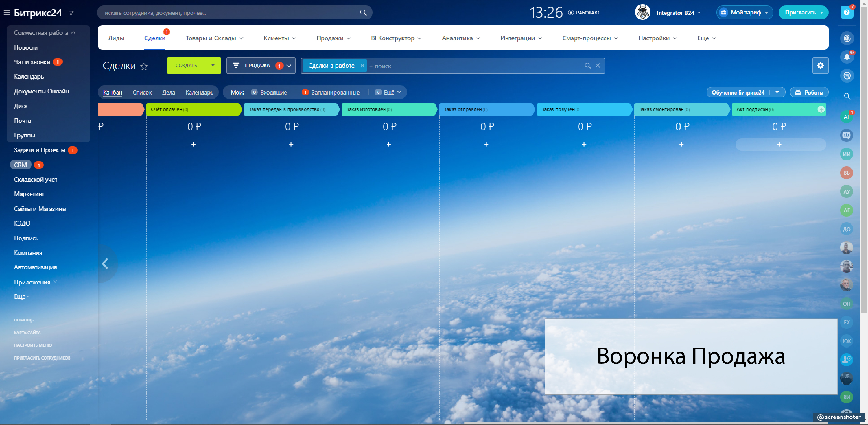
Task: Click the Роботы button
Action: [809, 93]
